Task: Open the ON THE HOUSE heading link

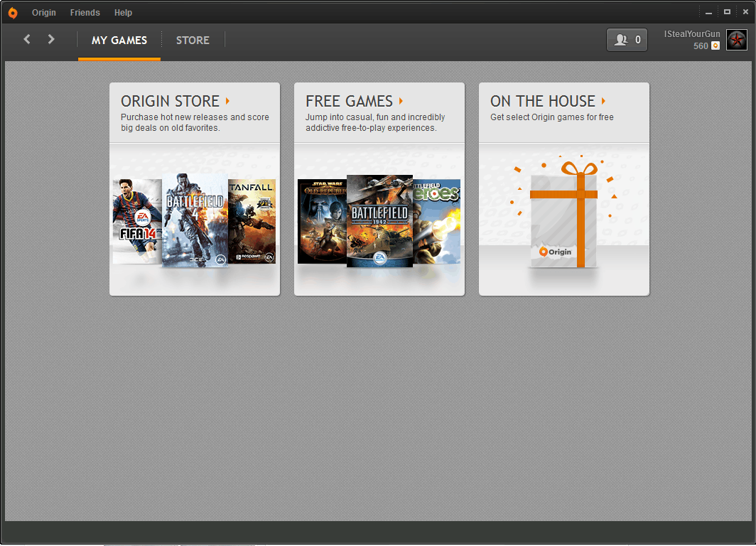Action: pyautogui.click(x=542, y=101)
